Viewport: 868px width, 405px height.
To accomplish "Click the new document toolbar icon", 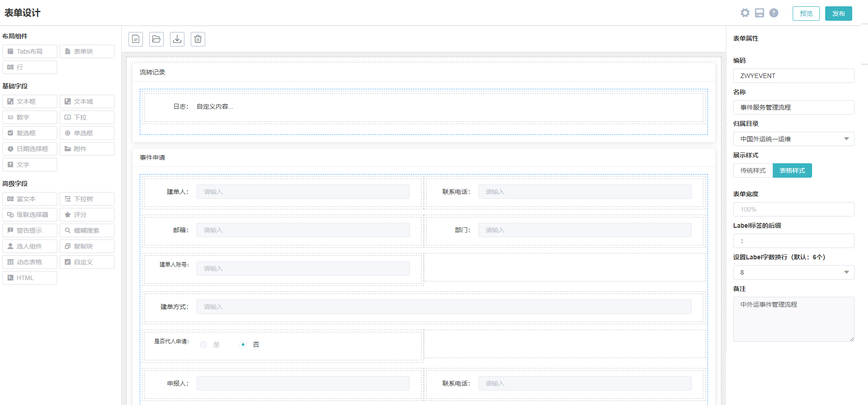I will tap(136, 39).
